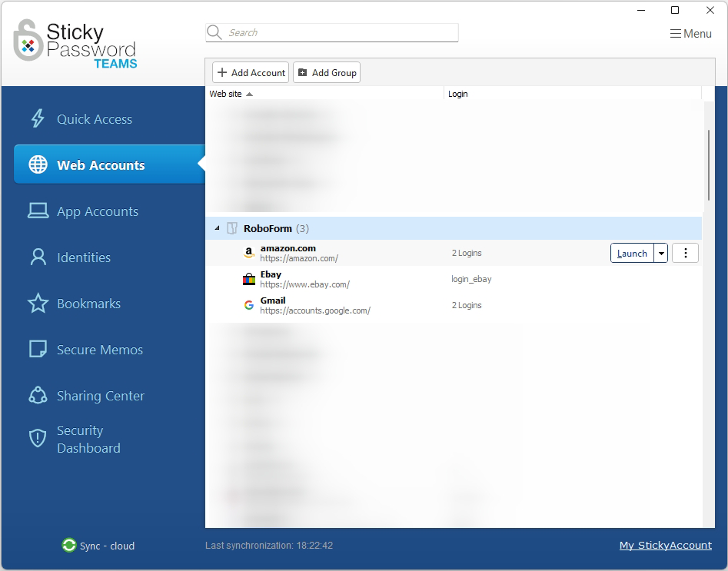728x571 pixels.
Task: Click 2 Logins in the amazon.com row
Action: pyautogui.click(x=467, y=253)
